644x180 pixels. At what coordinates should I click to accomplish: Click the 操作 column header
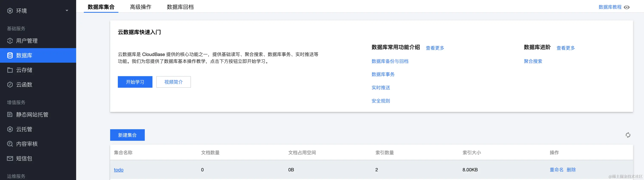(554, 153)
